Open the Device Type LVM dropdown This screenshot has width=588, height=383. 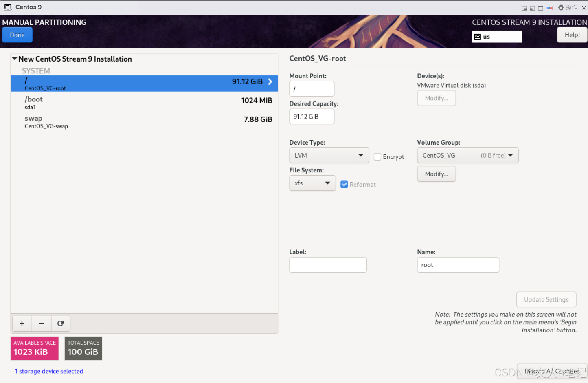pos(329,155)
